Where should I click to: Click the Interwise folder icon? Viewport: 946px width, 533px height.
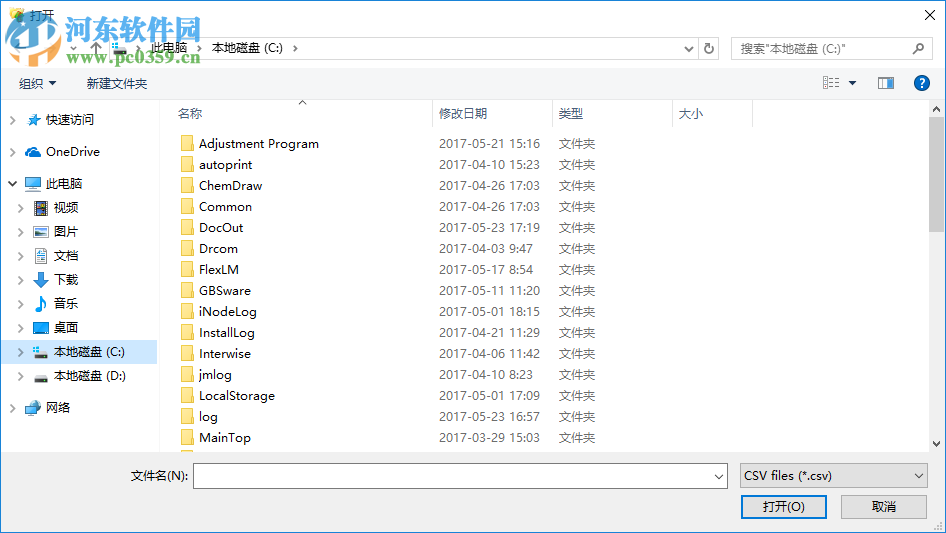(187, 354)
